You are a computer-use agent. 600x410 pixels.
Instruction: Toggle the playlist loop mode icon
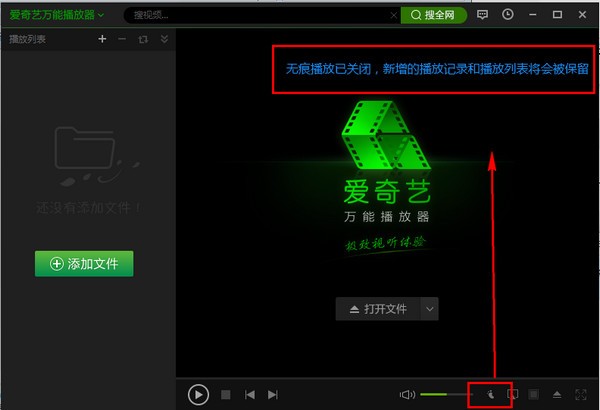click(x=143, y=39)
